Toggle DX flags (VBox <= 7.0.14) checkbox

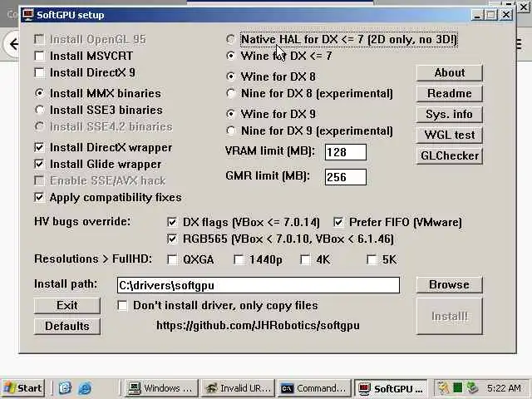click(172, 222)
